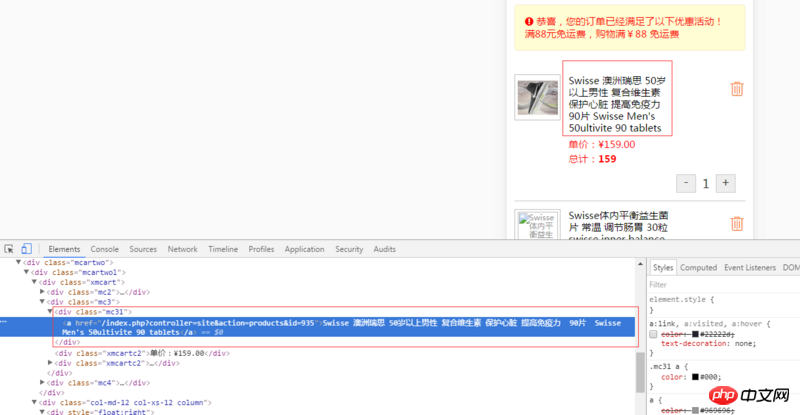
Task: Click the Swisse益生菌 product thumbnail
Action: pyautogui.click(x=537, y=224)
